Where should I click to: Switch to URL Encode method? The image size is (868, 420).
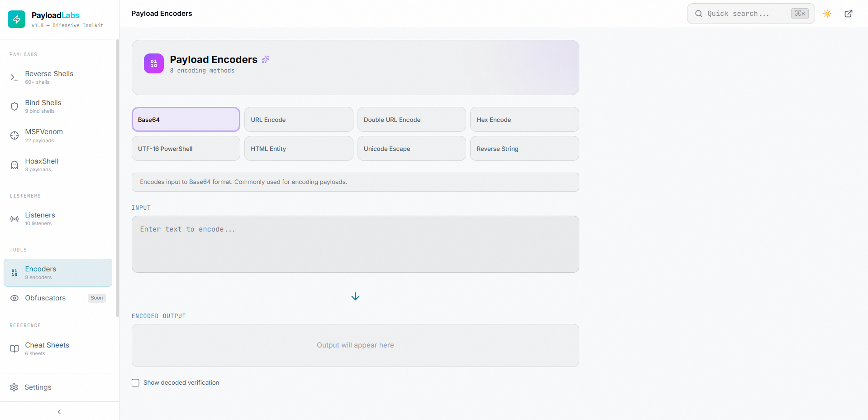[x=299, y=120]
